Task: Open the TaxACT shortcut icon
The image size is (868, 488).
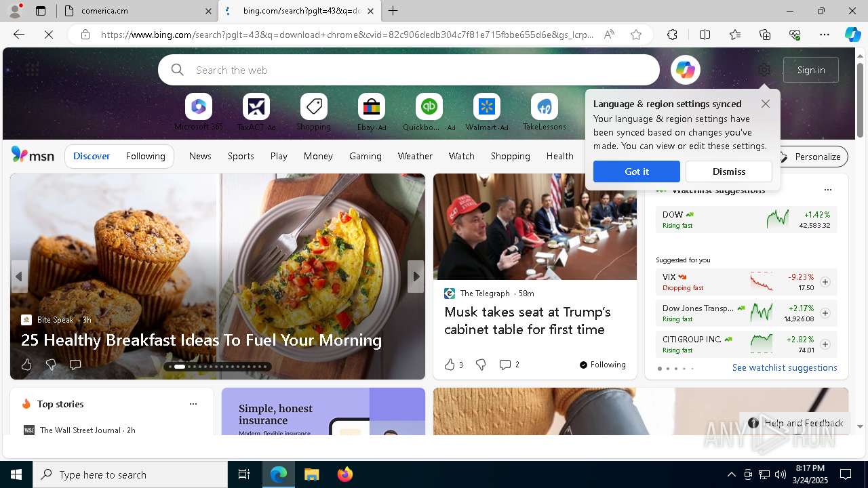Action: (x=256, y=106)
